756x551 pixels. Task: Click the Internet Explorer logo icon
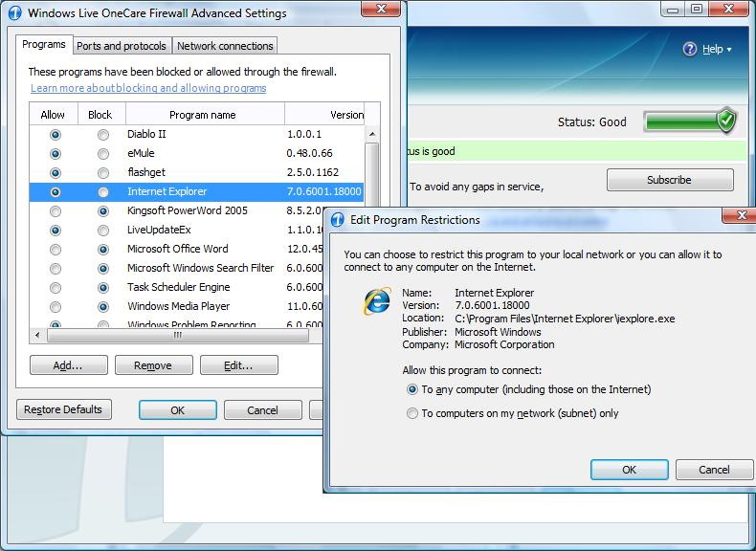376,300
